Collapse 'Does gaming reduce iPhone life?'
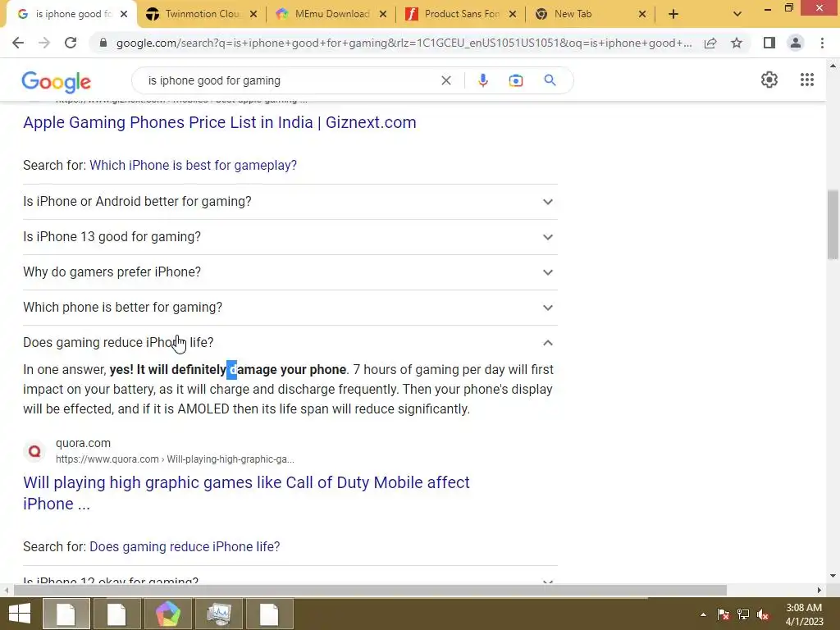Viewport: 840px width, 630px height. coord(290,342)
